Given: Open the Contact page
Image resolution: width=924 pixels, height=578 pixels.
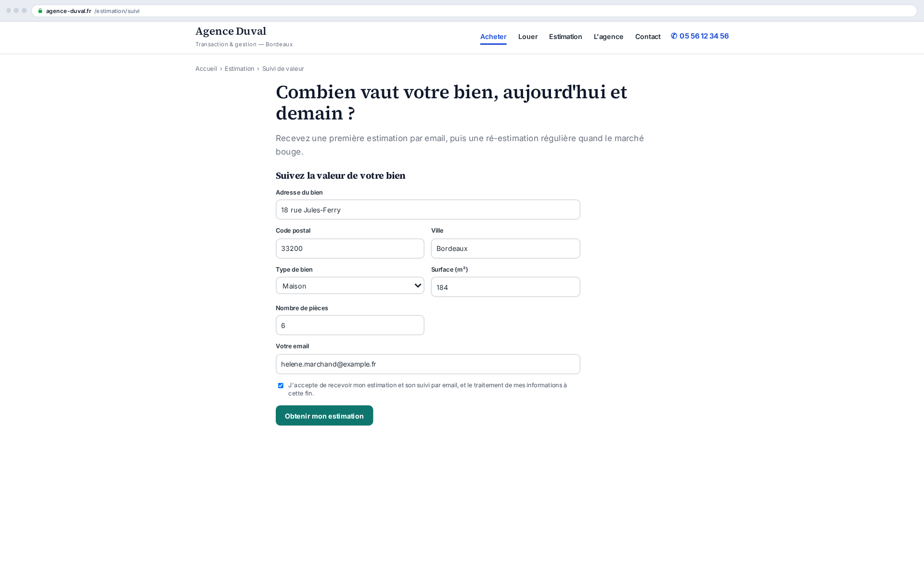Looking at the screenshot, I should coord(648,37).
